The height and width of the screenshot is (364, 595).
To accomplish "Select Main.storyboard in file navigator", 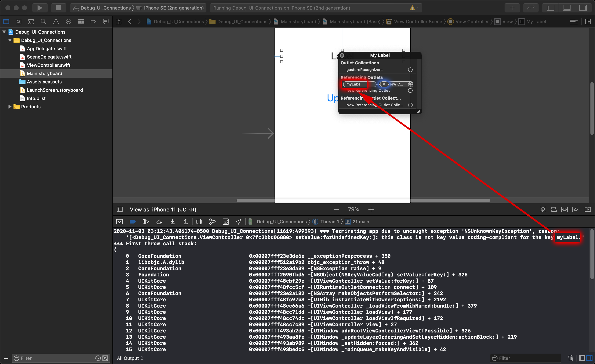I will 45,73.
